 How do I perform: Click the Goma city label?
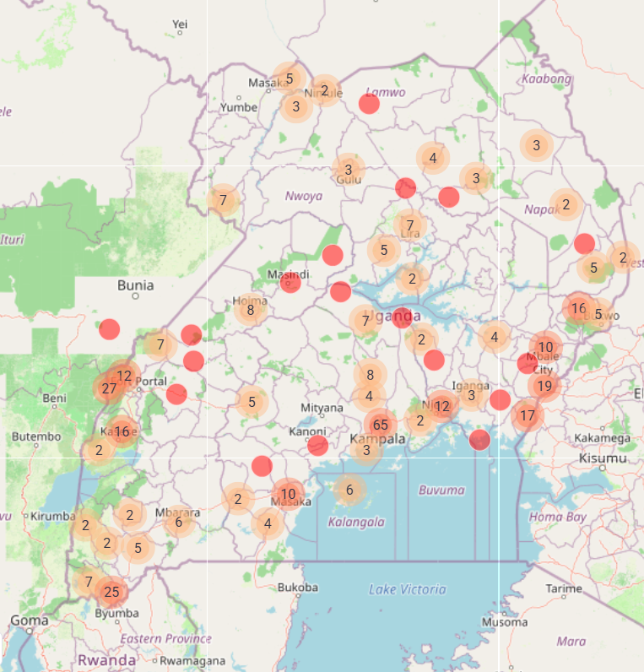coord(30,621)
